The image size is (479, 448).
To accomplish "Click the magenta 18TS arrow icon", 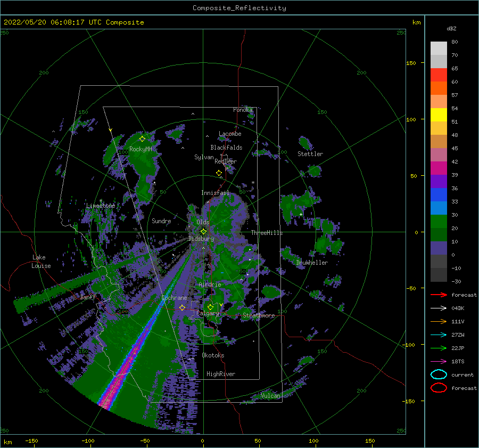I will pyautogui.click(x=439, y=362).
